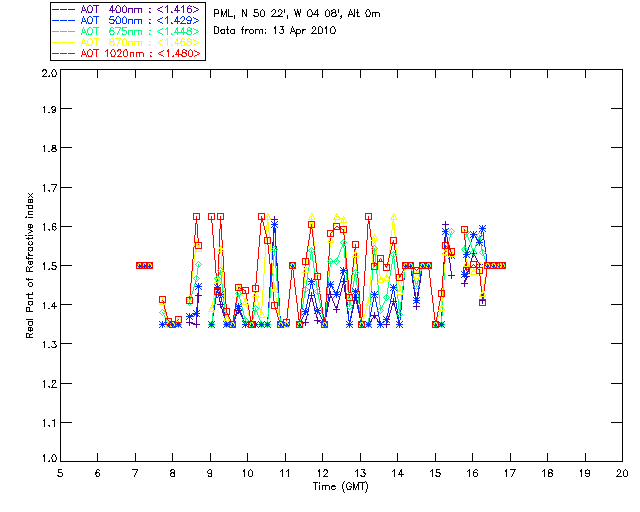Click the value <1.416> in the legend
The width and height of the screenshot is (640, 512).
coord(178,9)
